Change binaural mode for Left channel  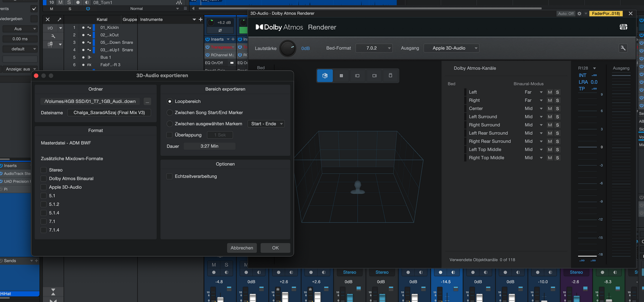click(534, 92)
